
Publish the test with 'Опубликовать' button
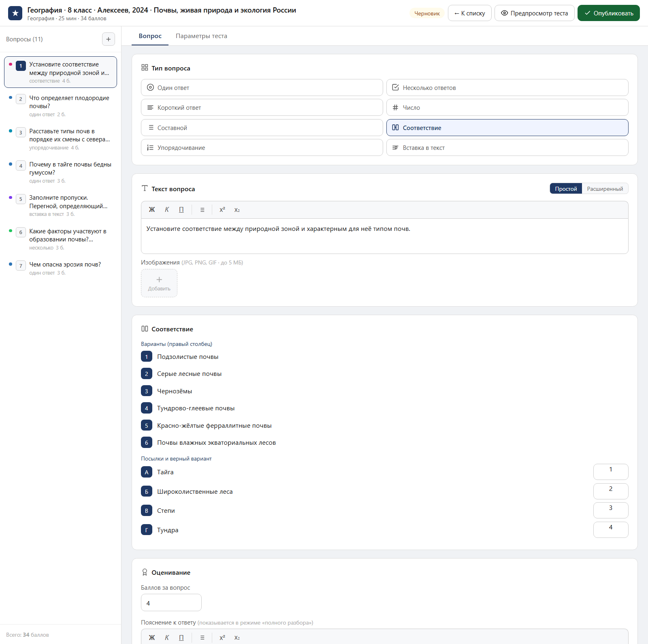[608, 13]
